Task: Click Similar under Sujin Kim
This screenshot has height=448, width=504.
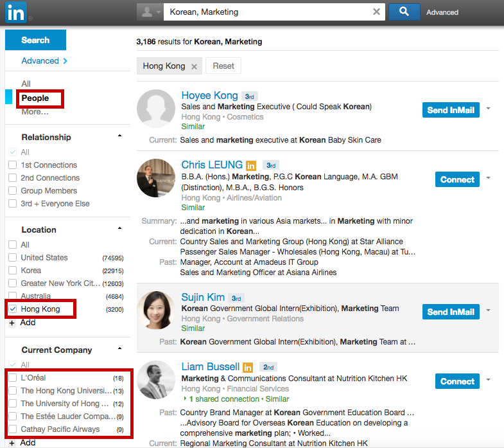Action: click(193, 328)
